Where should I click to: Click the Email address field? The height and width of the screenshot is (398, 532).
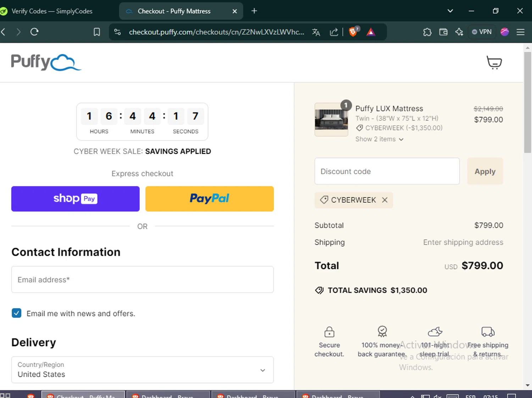(142, 280)
